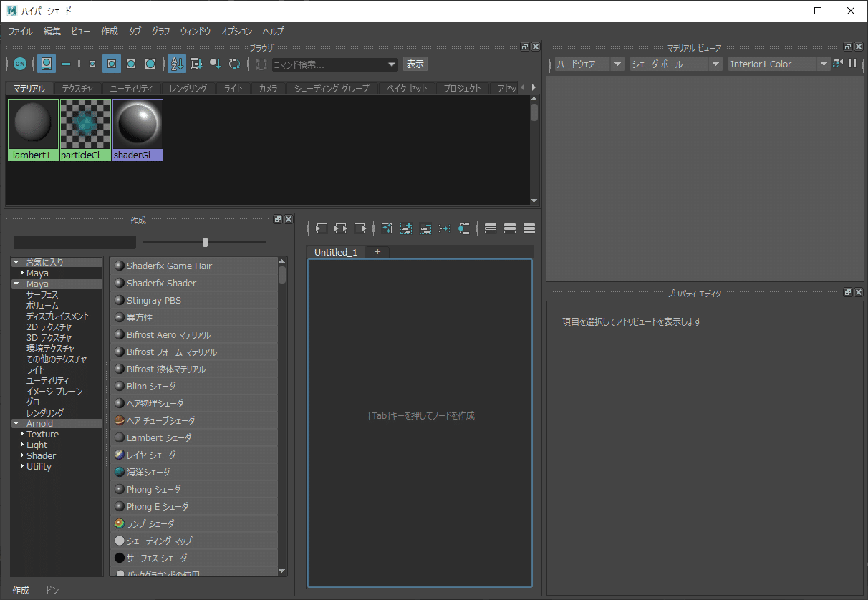Choose extra large swatches size icon
Image resolution: width=868 pixels, height=600 pixels.
150,64
